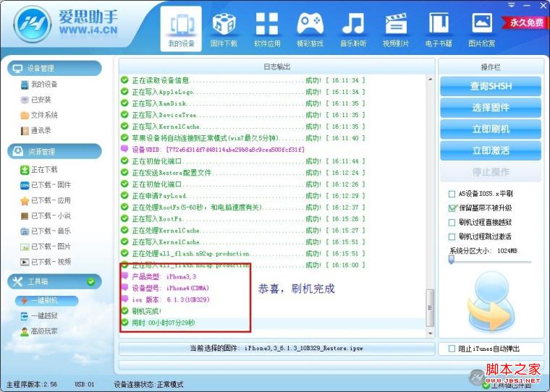Open the 图片欣赏 picture icon

481,30
